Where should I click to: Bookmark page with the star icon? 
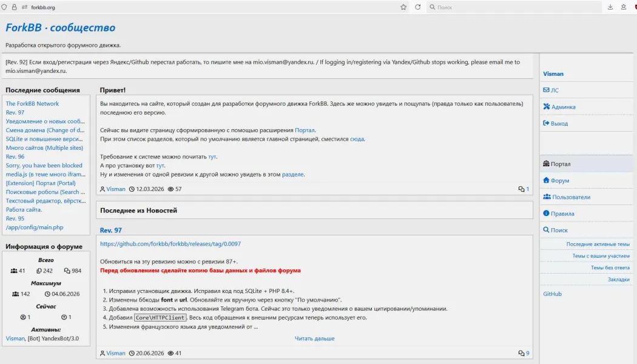[x=403, y=7]
